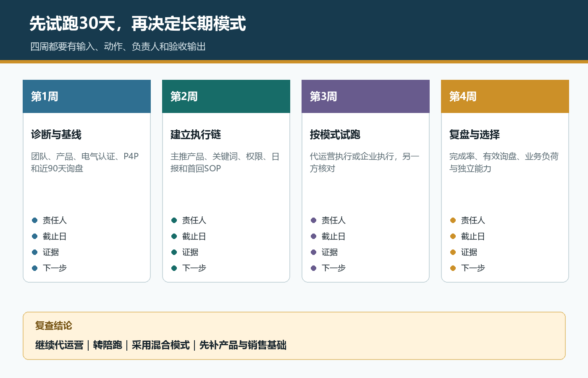Click 证据 in the 第3周 card

[x=330, y=252]
